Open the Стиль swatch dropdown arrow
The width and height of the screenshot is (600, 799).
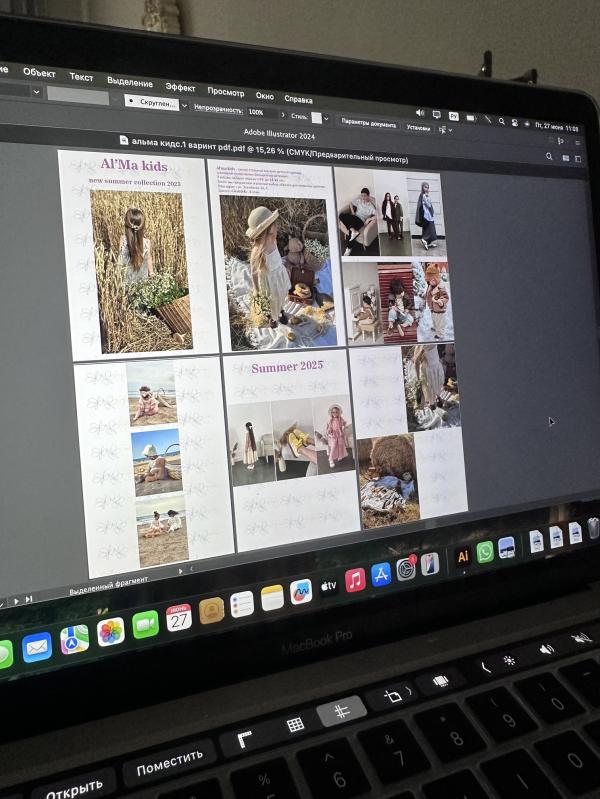[326, 119]
